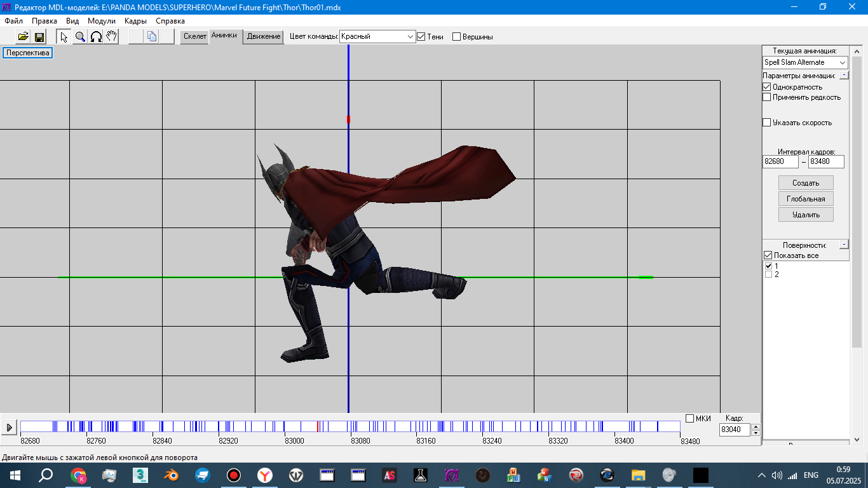Click the copy pages toolbar icon
Screen dimensions: 868x488
pyautogui.click(x=152, y=37)
